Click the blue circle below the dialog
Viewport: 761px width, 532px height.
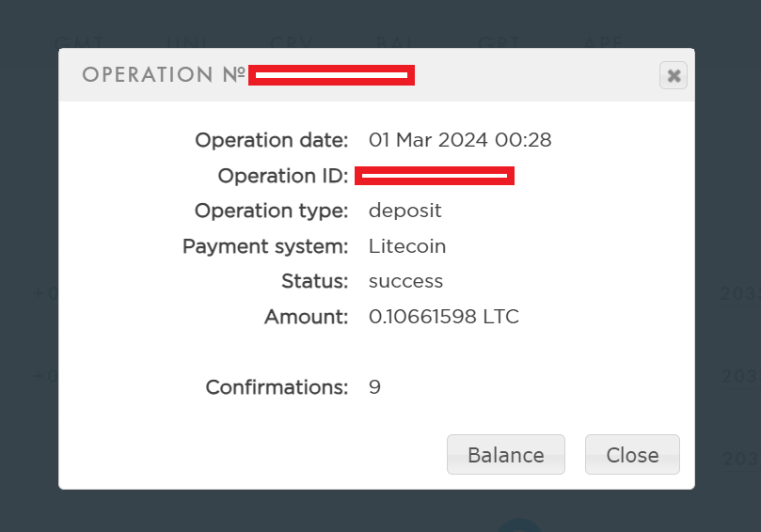pyautogui.click(x=519, y=525)
